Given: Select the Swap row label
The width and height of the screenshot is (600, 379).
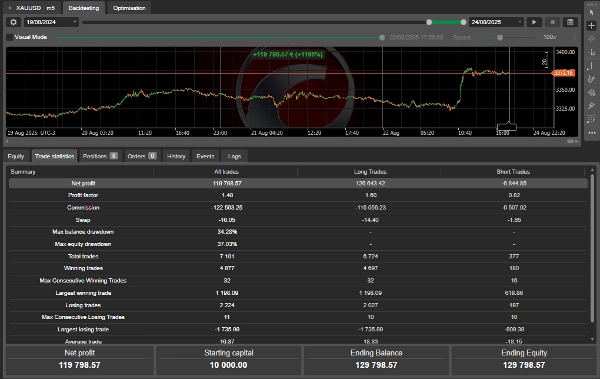Looking at the screenshot, I should 83,220.
